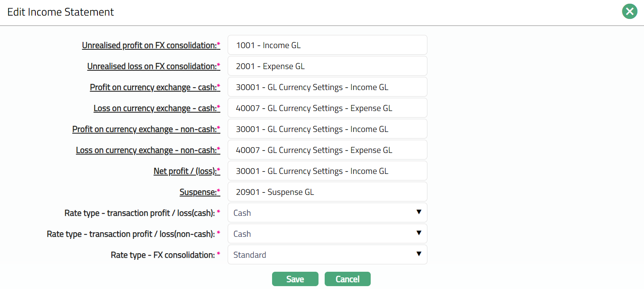Expand Rate type transaction profit/loss(non-cash) dropdown
Screen dimensions: 644x289
pos(327,234)
